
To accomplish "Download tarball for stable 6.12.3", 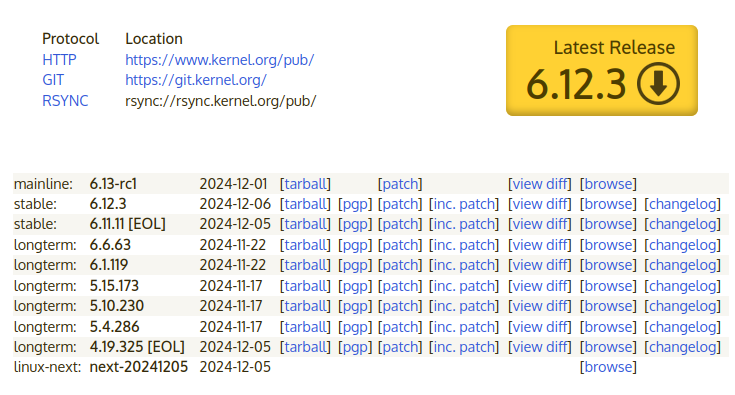I will (x=305, y=204).
